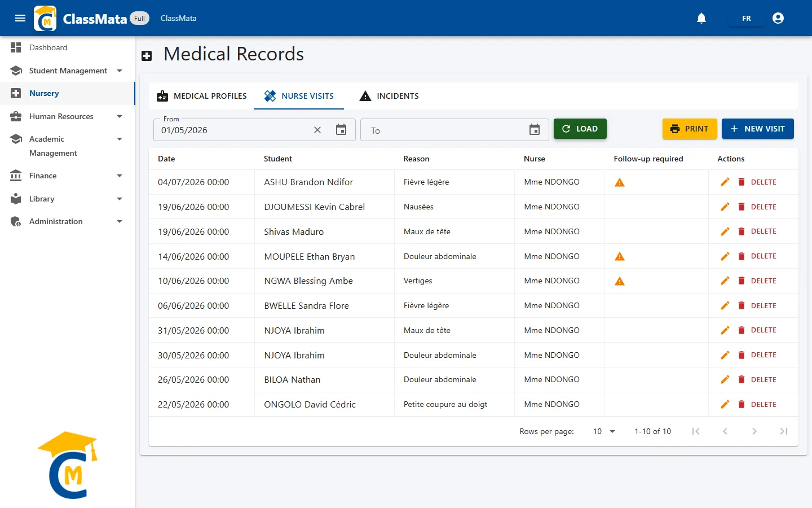Expand the Student Management menu
Screen dimensions: 812x508
pyautogui.click(x=68, y=71)
